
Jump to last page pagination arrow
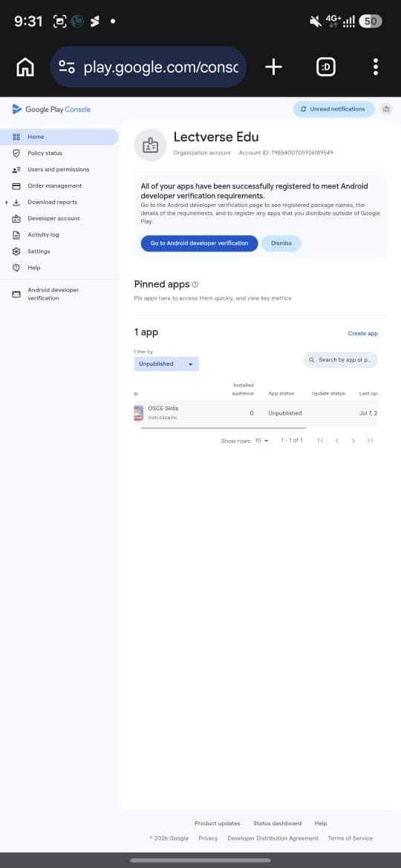coord(369,441)
